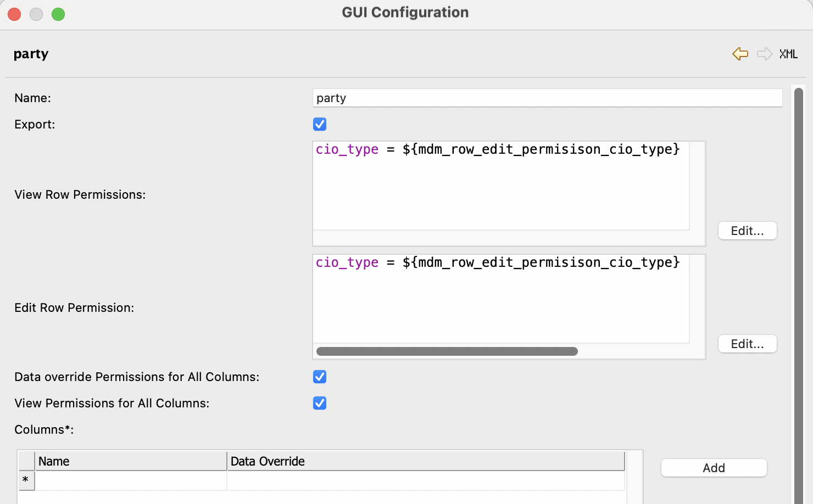The image size is (813, 504).
Task: Close the GUI Configuration window
Action: point(14,14)
